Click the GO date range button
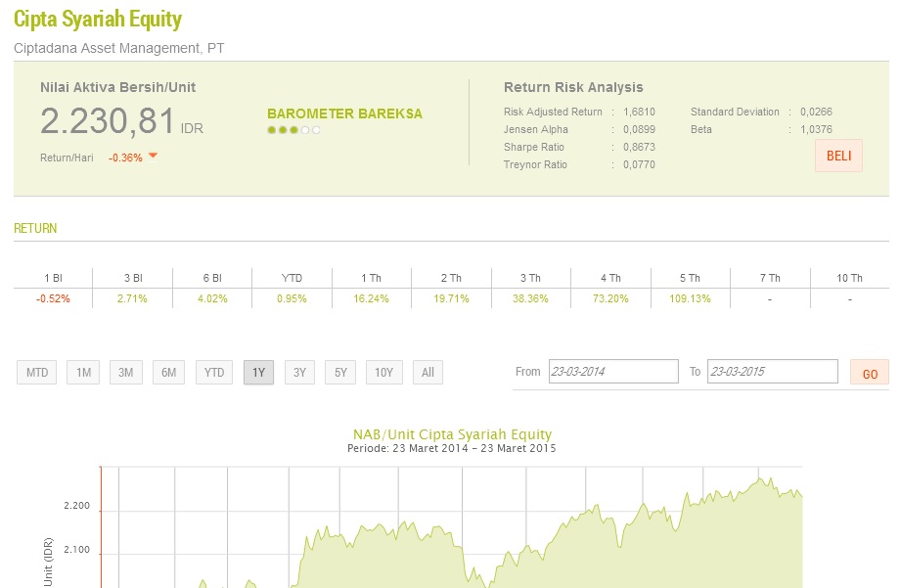Image resolution: width=901 pixels, height=588 pixels. [870, 373]
